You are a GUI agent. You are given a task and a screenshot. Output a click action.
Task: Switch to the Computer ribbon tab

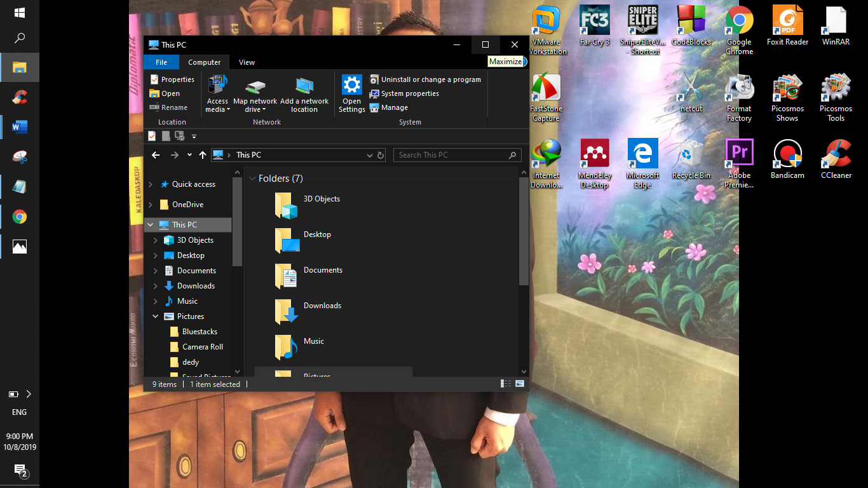(205, 62)
